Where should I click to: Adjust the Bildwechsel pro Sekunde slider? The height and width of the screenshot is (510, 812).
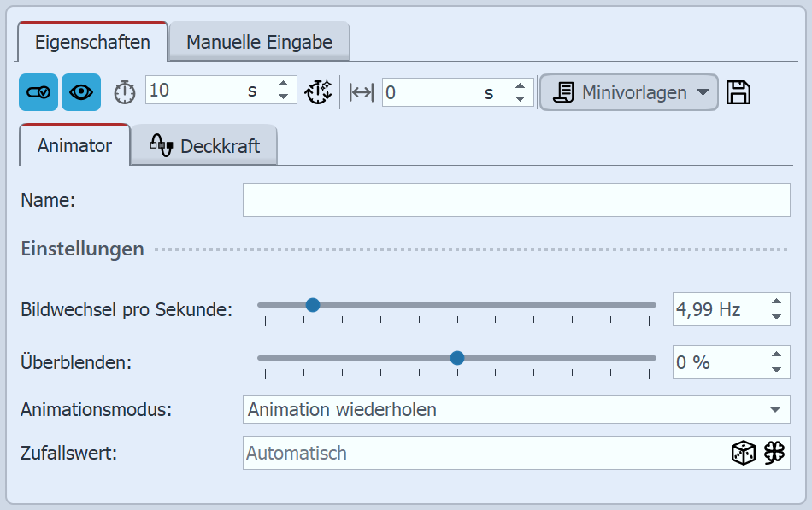pyautogui.click(x=313, y=304)
